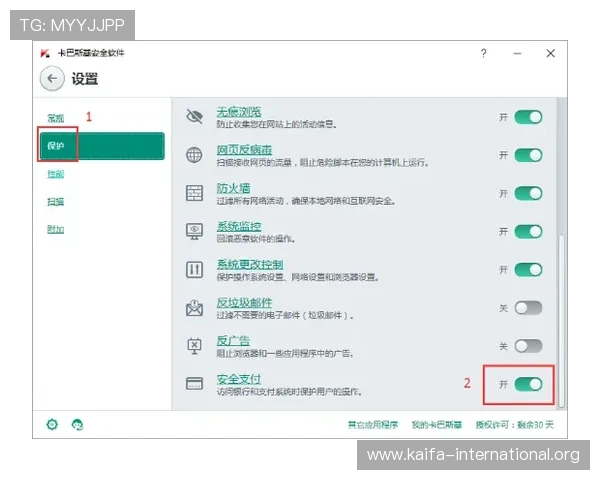This screenshot has width=600, height=480.
Task: Open the 附加 settings tab
Action: [x=55, y=229]
